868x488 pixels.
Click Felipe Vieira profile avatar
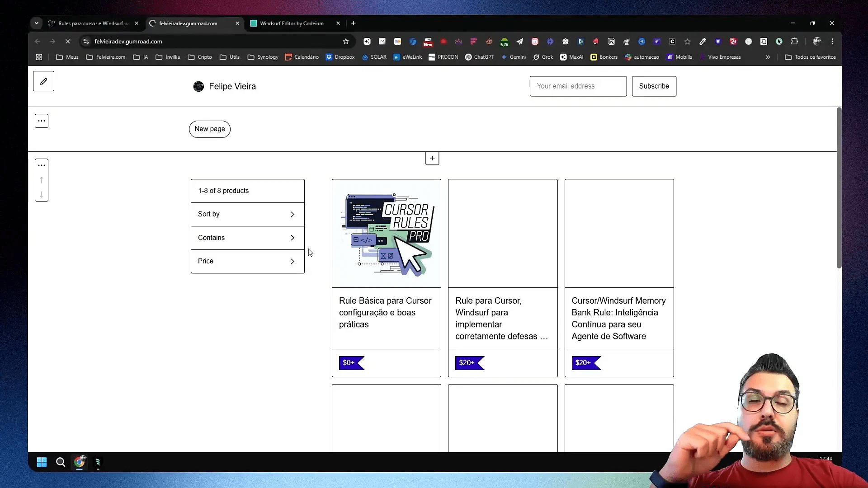[x=198, y=86]
